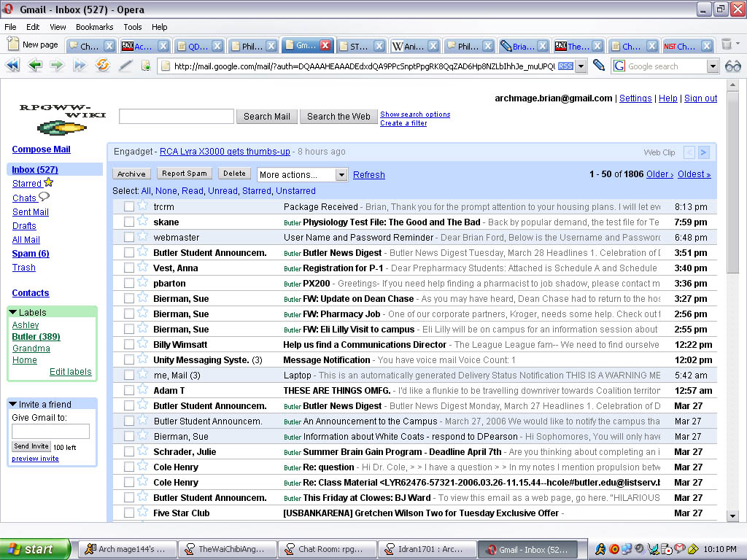The width and height of the screenshot is (747, 560).
Task: Open the Tools menu
Action: (133, 27)
